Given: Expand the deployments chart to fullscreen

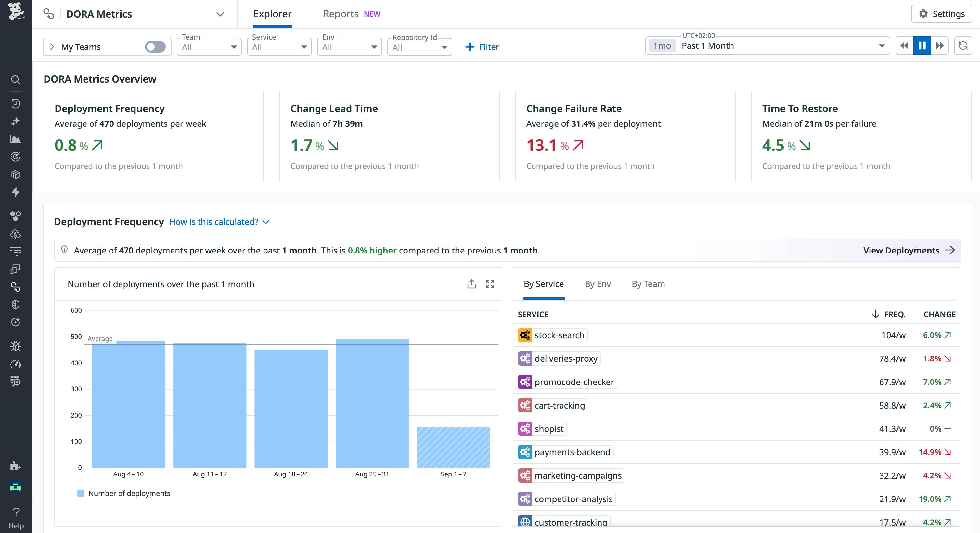Looking at the screenshot, I should click(x=490, y=284).
